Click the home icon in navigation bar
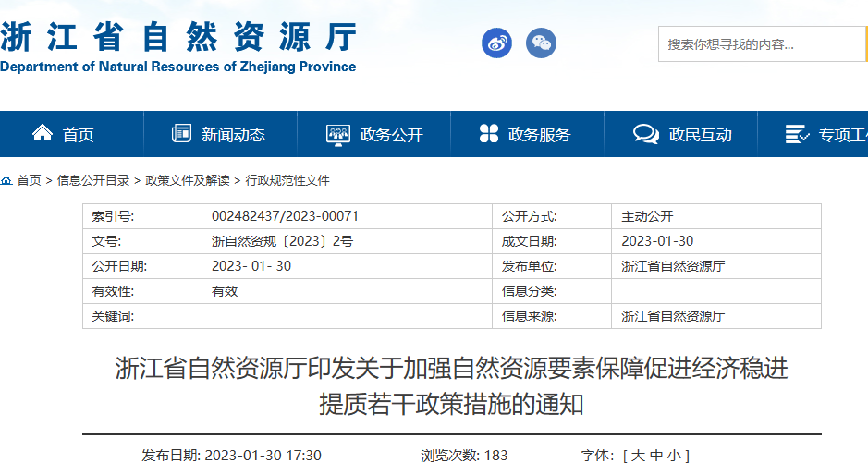Viewport: 868px width, 475px height. click(x=43, y=134)
